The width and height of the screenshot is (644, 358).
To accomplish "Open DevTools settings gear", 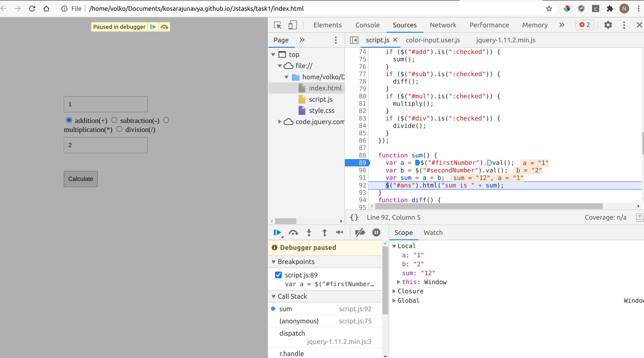I will [608, 25].
